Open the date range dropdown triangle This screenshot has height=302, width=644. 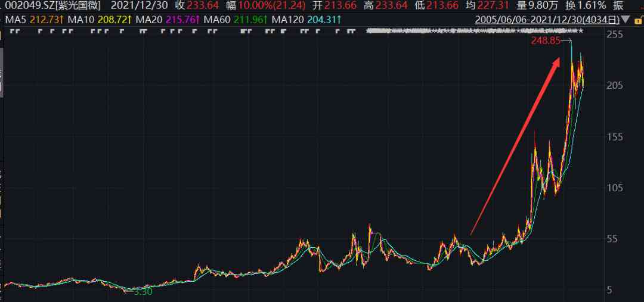click(626, 19)
